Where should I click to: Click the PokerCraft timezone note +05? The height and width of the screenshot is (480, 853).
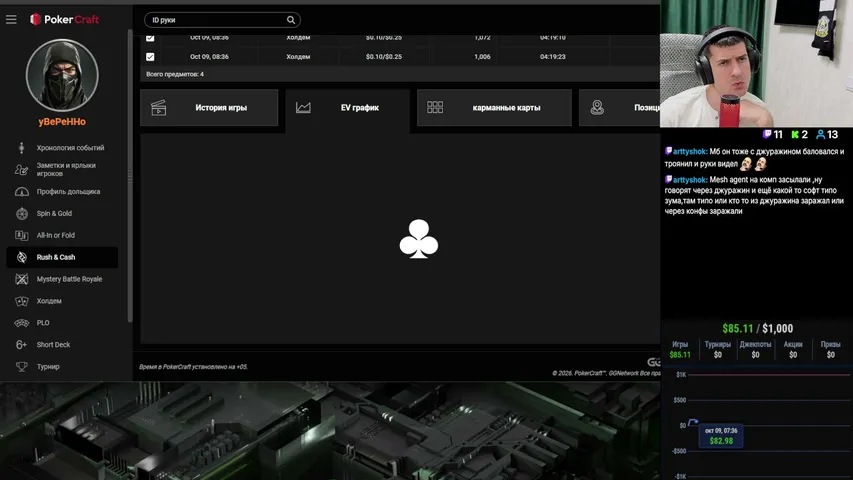193,367
